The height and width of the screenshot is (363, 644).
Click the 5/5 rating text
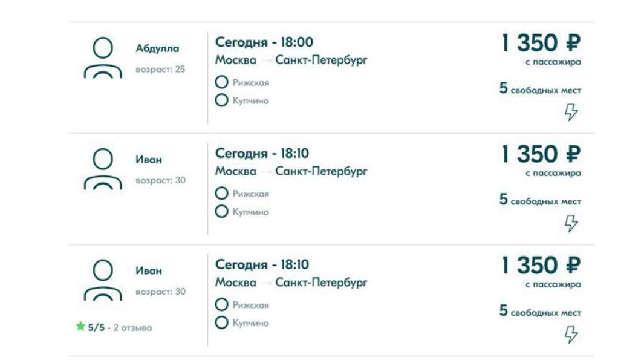click(96, 328)
